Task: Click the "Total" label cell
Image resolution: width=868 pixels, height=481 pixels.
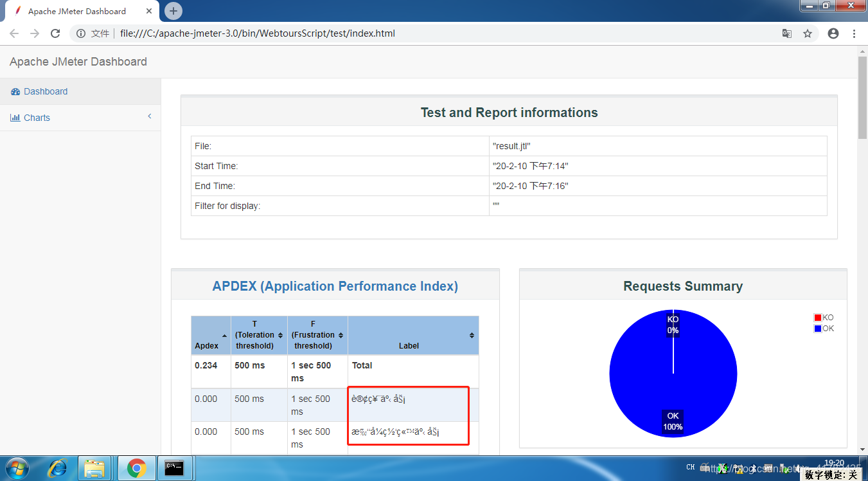Action: (x=413, y=372)
